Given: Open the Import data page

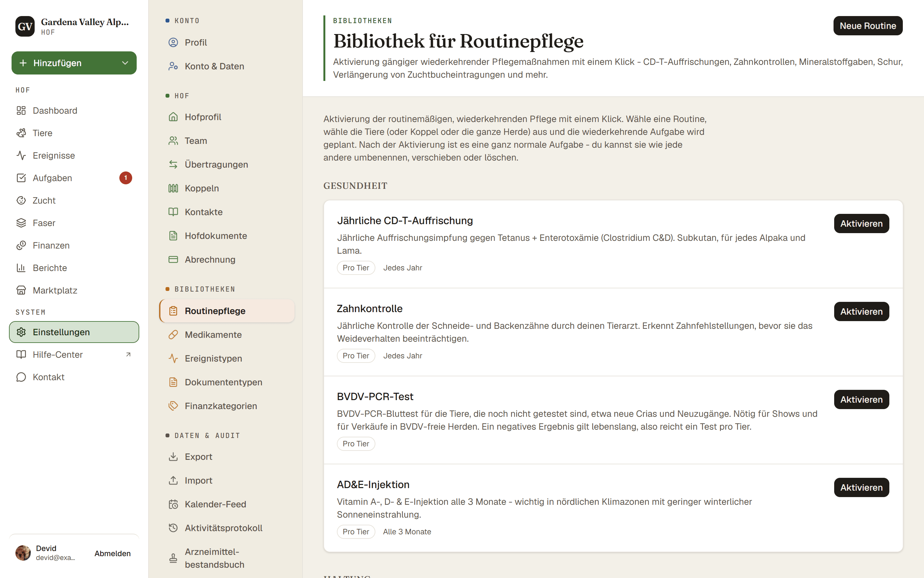Looking at the screenshot, I should point(227,480).
